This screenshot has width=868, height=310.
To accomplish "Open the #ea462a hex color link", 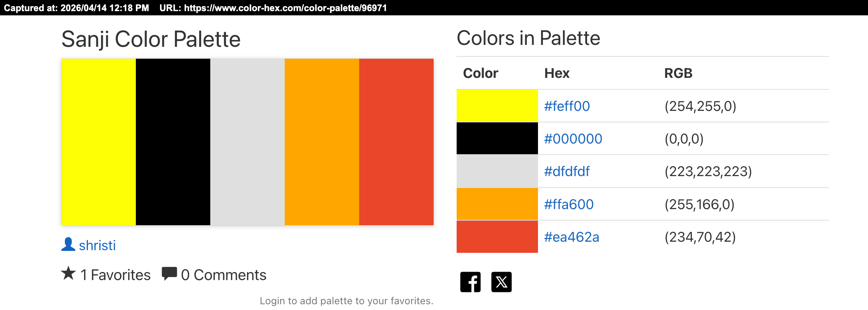I will pyautogui.click(x=571, y=237).
